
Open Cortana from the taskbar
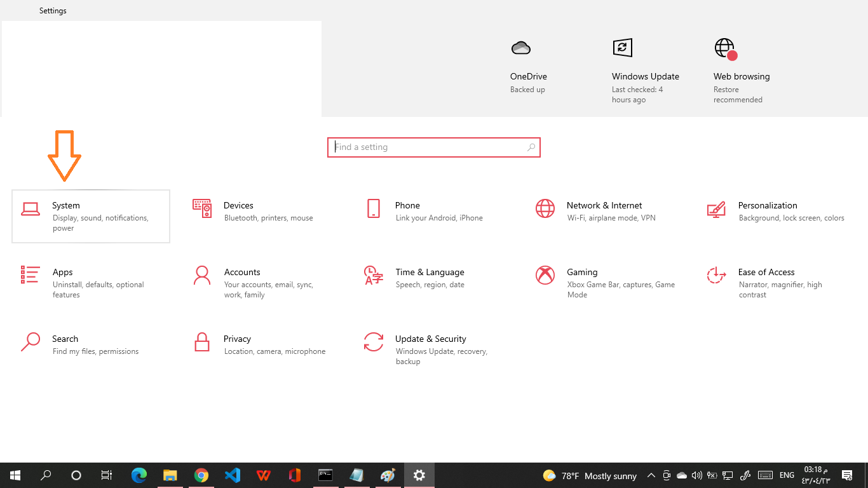(76, 475)
